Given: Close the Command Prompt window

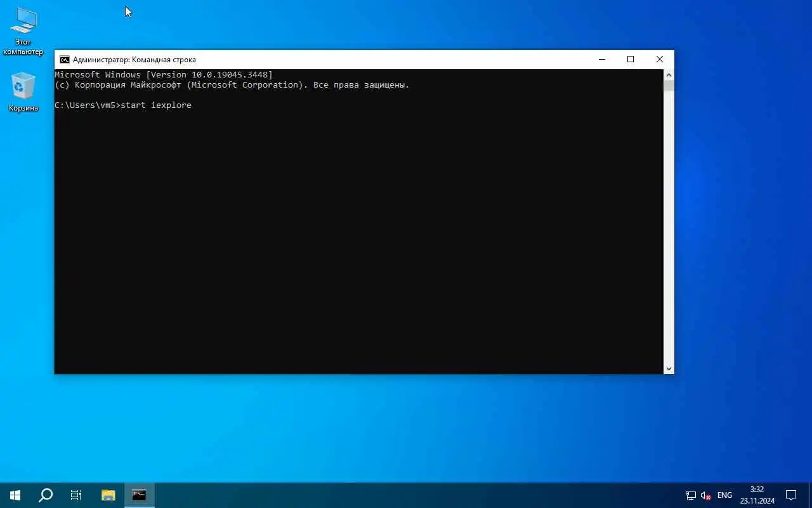Looking at the screenshot, I should [x=660, y=60].
